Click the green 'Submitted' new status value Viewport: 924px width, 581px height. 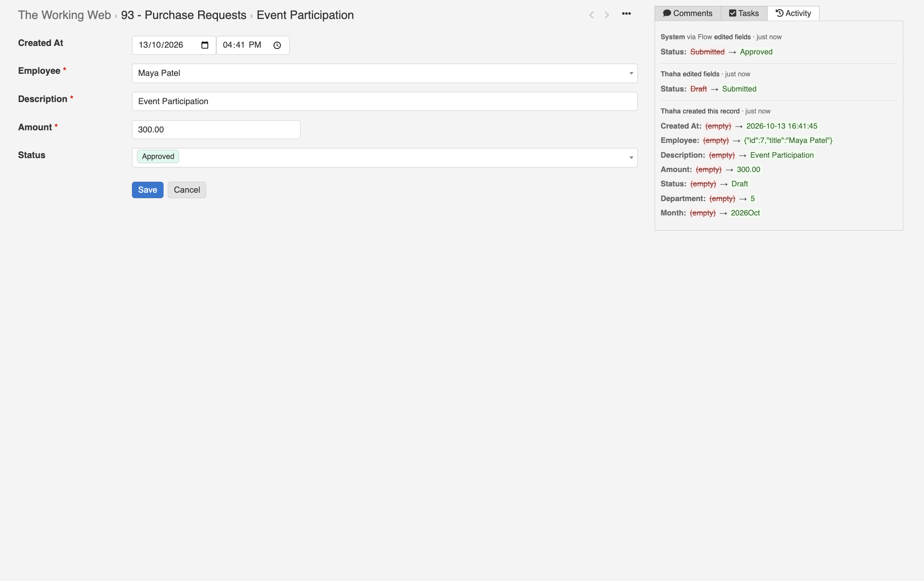coord(739,89)
